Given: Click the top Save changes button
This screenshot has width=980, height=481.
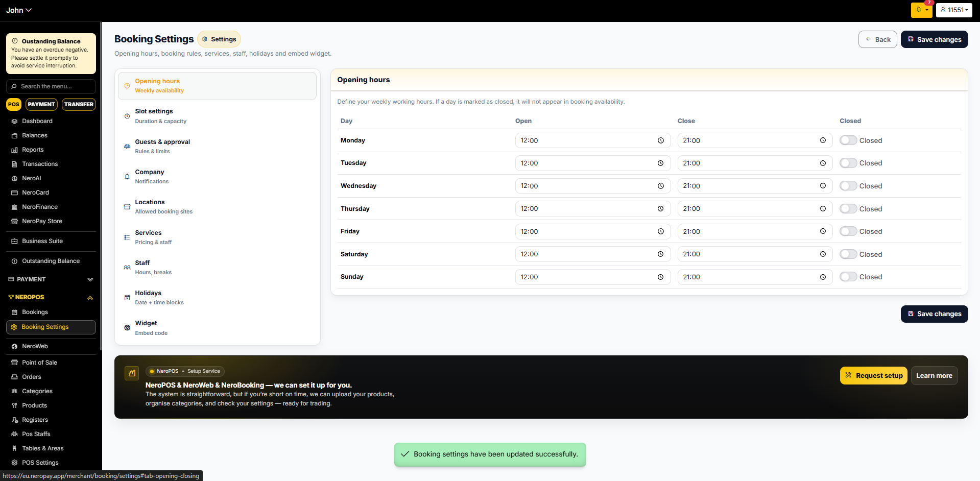Looking at the screenshot, I should tap(934, 39).
